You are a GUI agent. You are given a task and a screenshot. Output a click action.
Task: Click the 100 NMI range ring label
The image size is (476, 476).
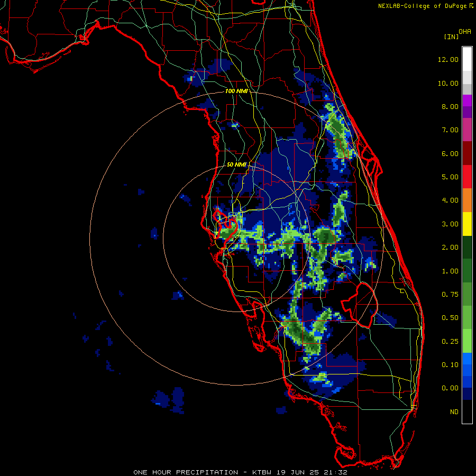236,91
